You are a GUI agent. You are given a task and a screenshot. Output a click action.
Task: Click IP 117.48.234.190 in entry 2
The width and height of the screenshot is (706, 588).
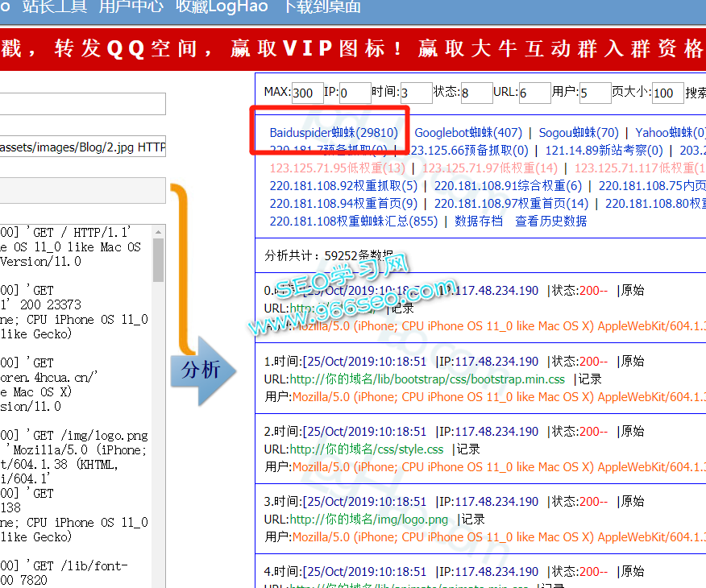coord(496,431)
